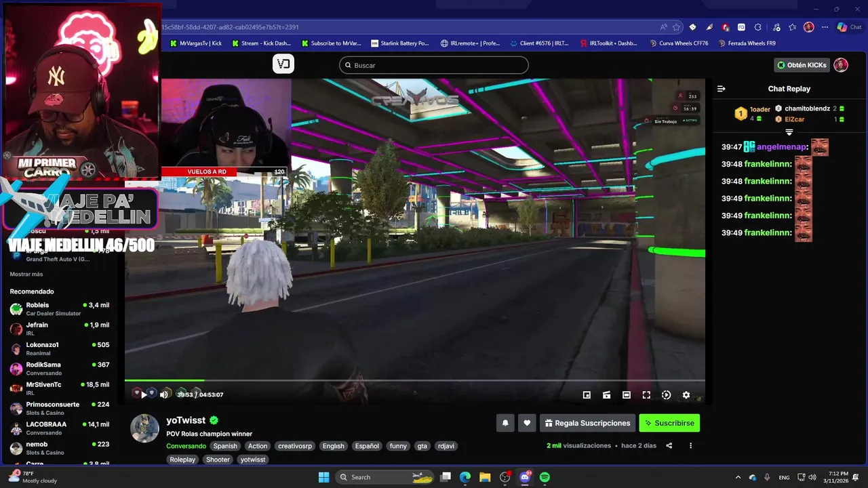Select the yotwisst tag
Screen dimensions: 868x488
click(253, 460)
